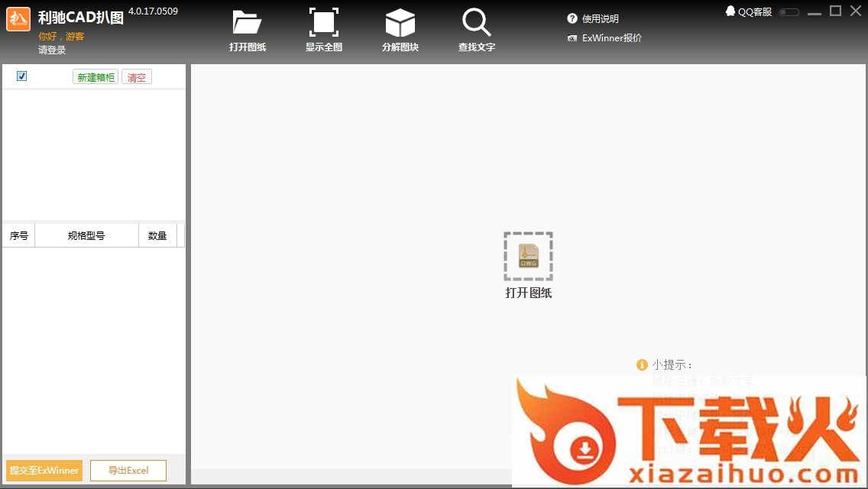This screenshot has width=868, height=489.
Task: Open the 查找文字 search tool
Action: point(476,24)
